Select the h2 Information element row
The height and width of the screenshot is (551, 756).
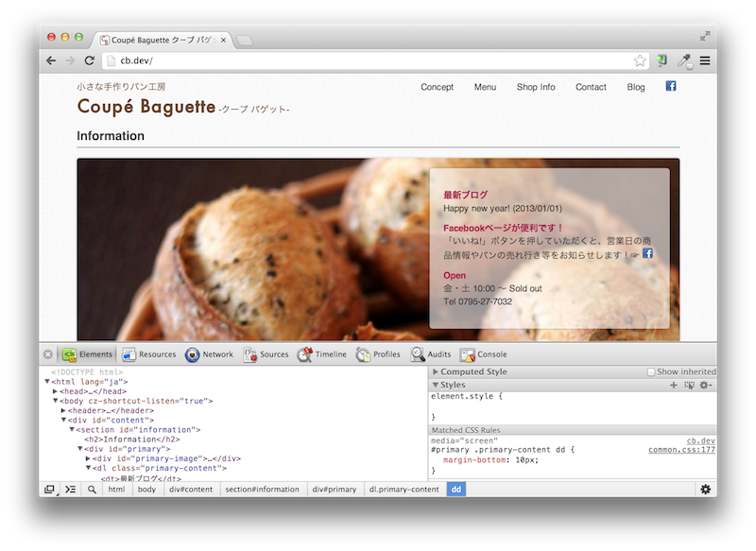click(132, 439)
